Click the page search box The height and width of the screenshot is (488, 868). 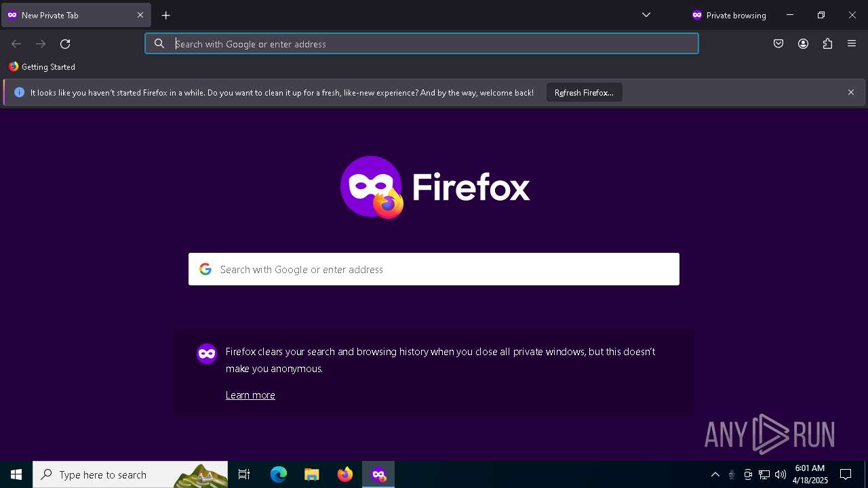(x=434, y=269)
